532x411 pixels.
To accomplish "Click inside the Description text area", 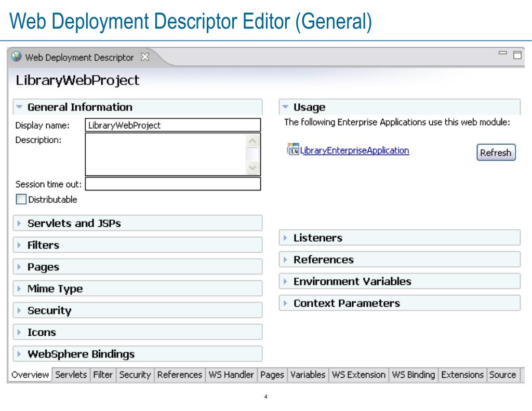I will click(166, 154).
